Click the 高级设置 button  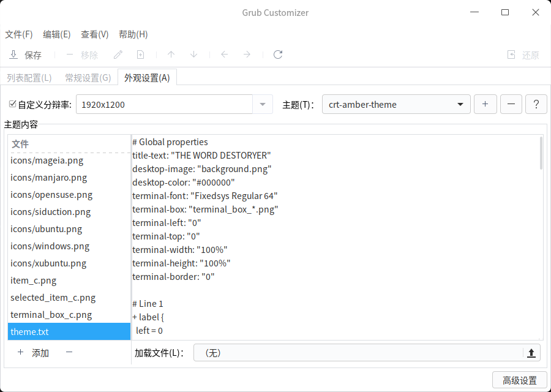(519, 380)
